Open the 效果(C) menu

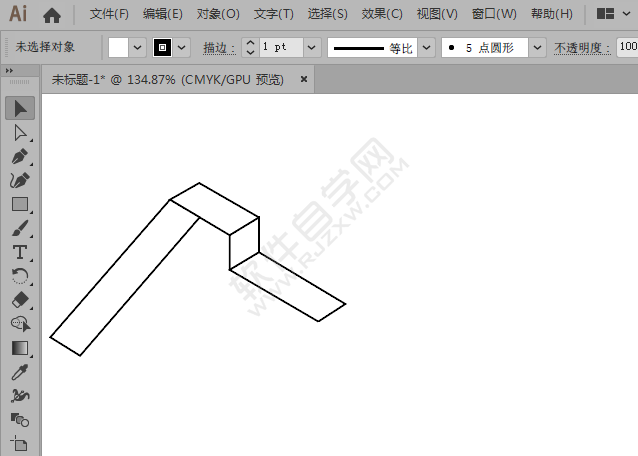[381, 15]
